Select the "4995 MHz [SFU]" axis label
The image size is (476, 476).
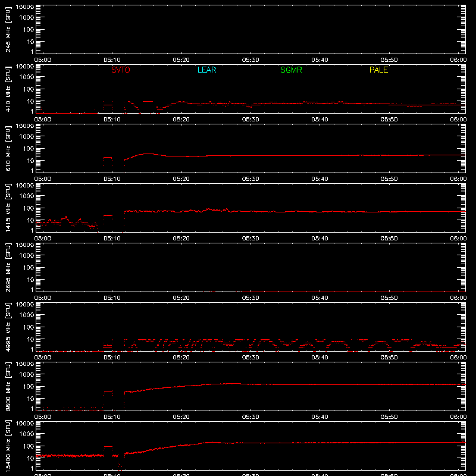[x=8, y=327]
